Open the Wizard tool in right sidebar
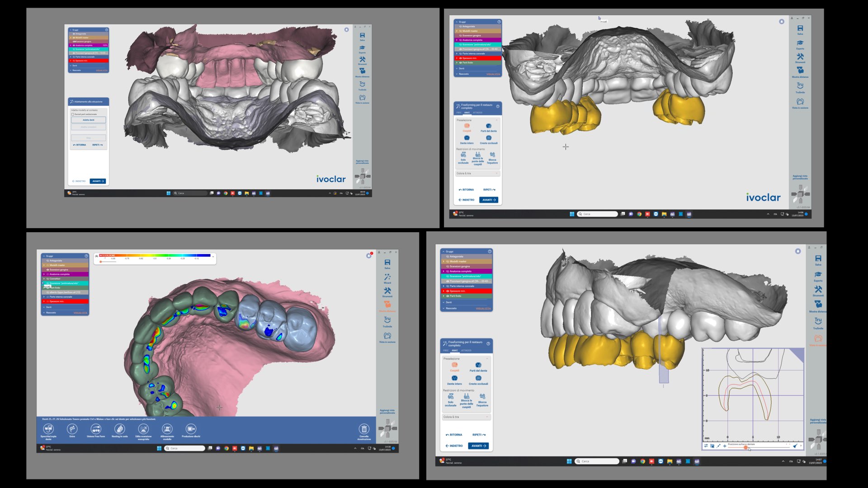 tap(387, 277)
